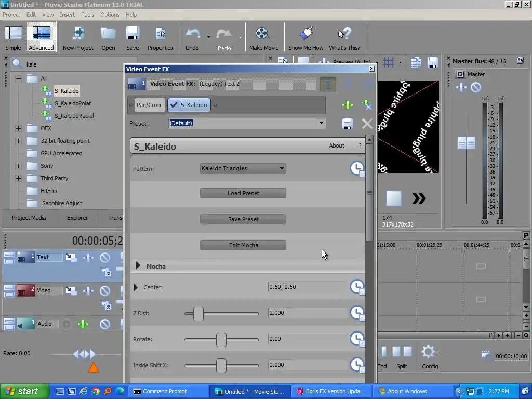Click the green plug-in chain add icon
This screenshot has width=532, height=399.
click(347, 105)
